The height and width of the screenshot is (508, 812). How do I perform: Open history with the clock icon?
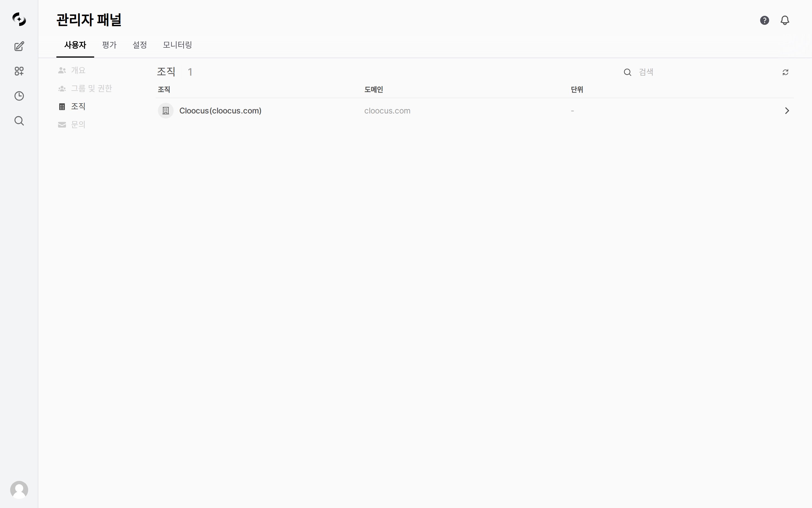[x=19, y=96]
